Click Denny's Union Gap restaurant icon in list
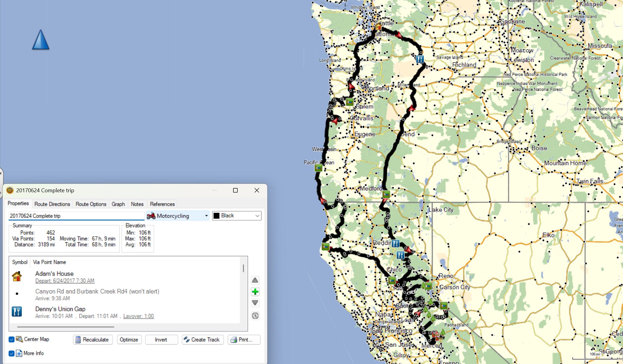 point(17,311)
